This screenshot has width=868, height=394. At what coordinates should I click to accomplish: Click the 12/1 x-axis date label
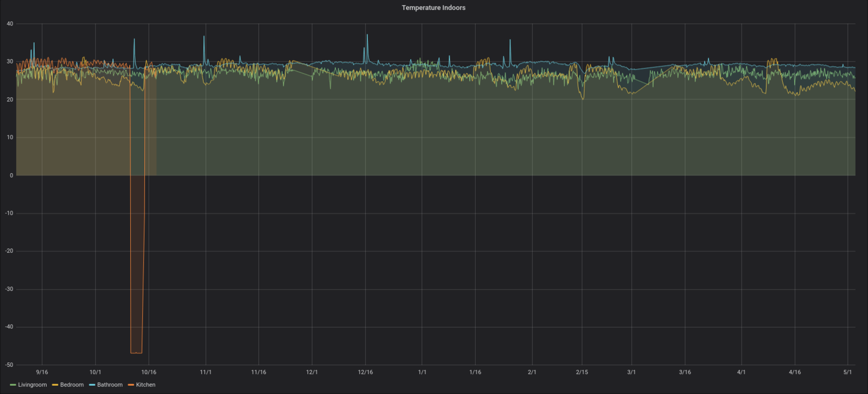[312, 372]
